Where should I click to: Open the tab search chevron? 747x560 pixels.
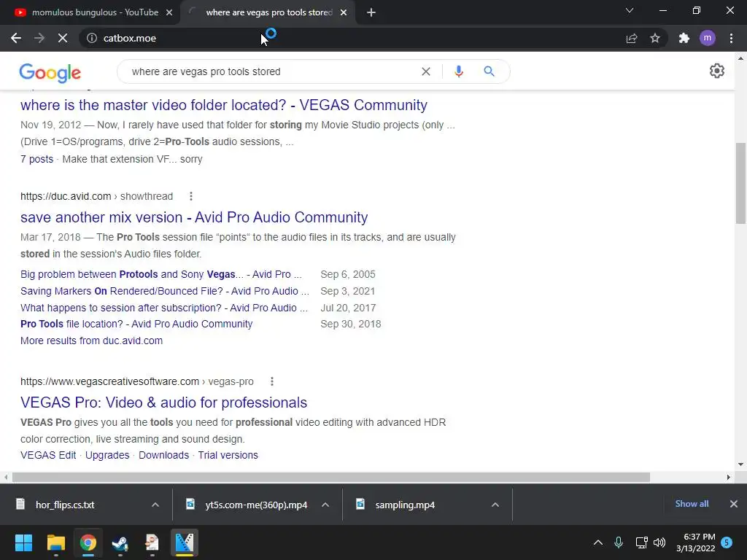(x=630, y=10)
